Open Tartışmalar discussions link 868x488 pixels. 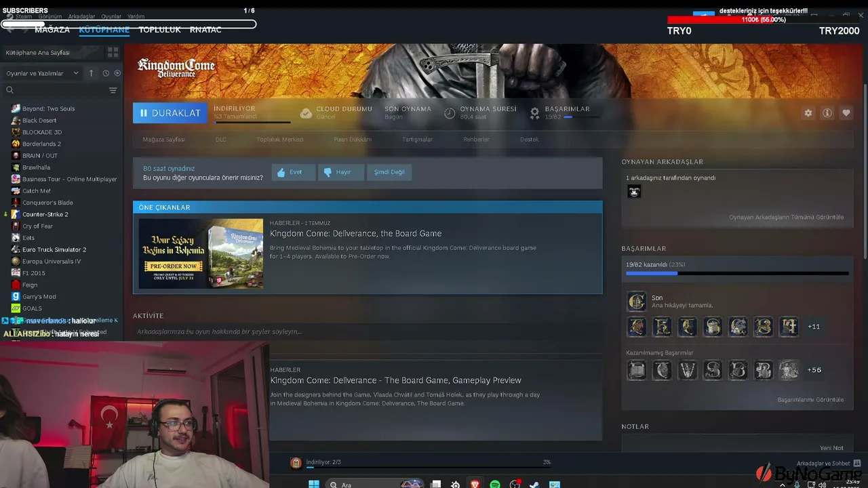pos(417,140)
